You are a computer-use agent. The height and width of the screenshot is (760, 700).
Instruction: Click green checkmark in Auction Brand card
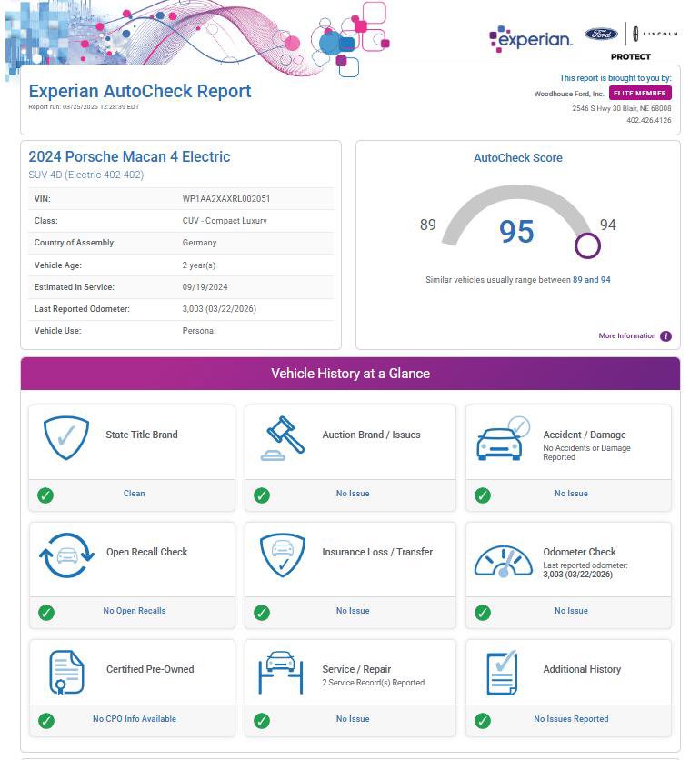[262, 495]
